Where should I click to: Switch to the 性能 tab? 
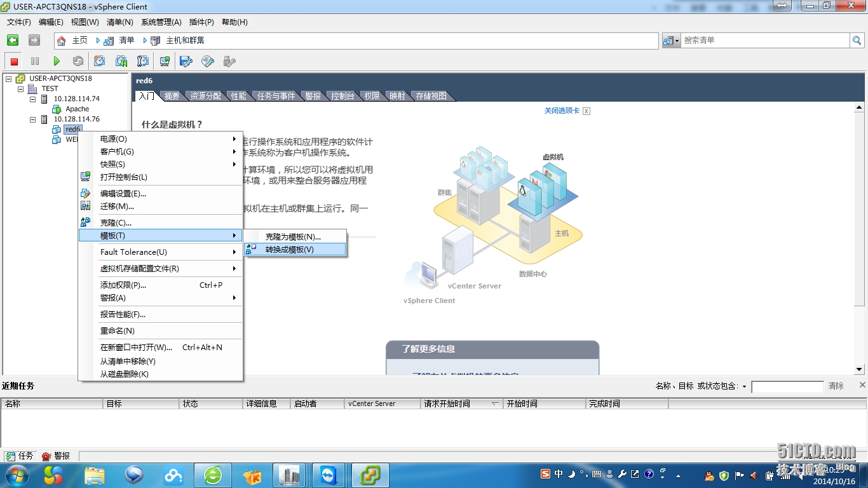pos(239,96)
